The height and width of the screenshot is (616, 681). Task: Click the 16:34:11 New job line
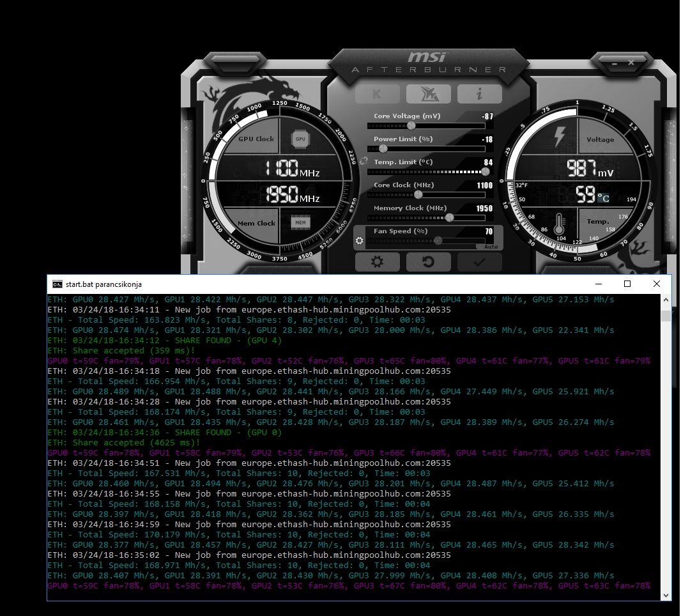point(249,310)
